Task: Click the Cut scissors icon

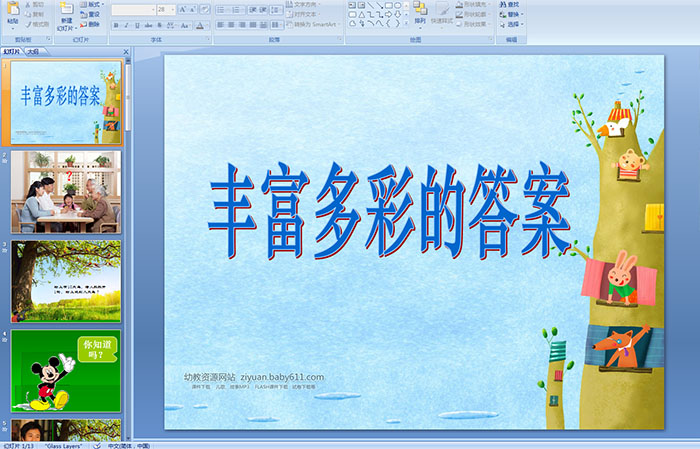Action: point(28,4)
